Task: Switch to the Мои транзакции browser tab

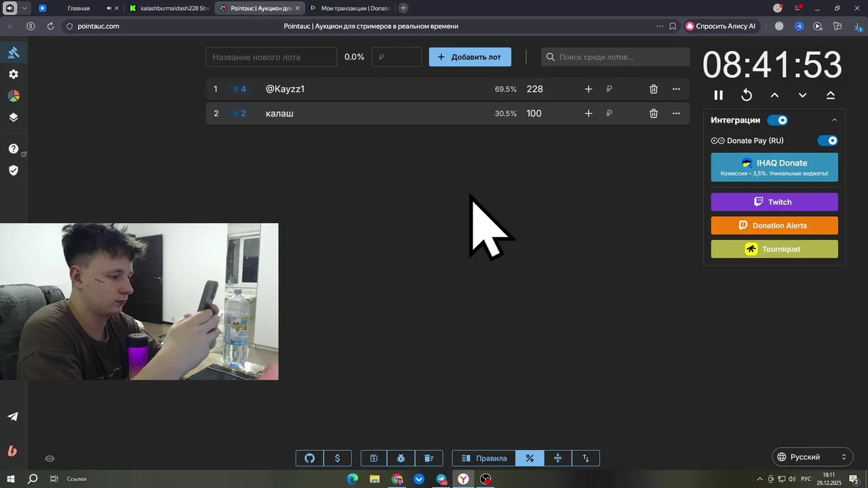Action: point(351,8)
